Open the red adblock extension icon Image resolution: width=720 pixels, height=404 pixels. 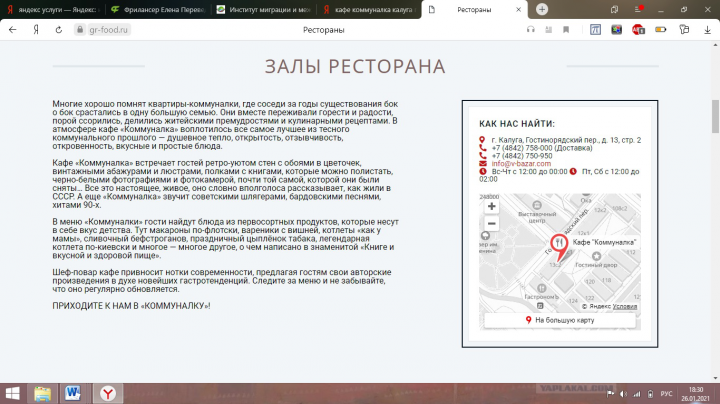(x=638, y=30)
